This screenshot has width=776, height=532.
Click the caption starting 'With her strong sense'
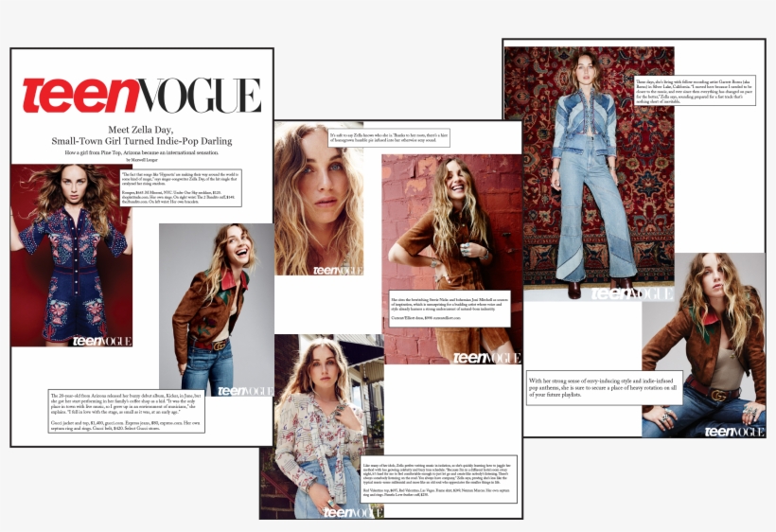(605, 388)
